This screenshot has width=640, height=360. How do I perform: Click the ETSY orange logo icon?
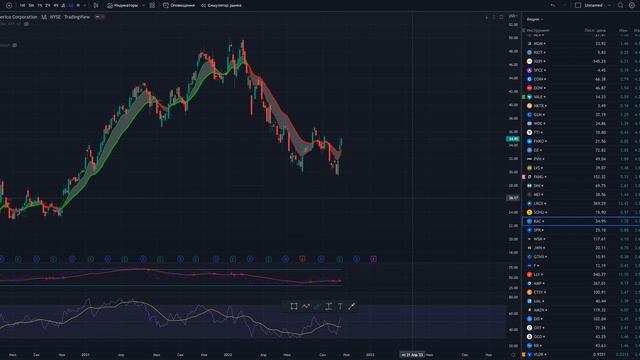click(529, 292)
